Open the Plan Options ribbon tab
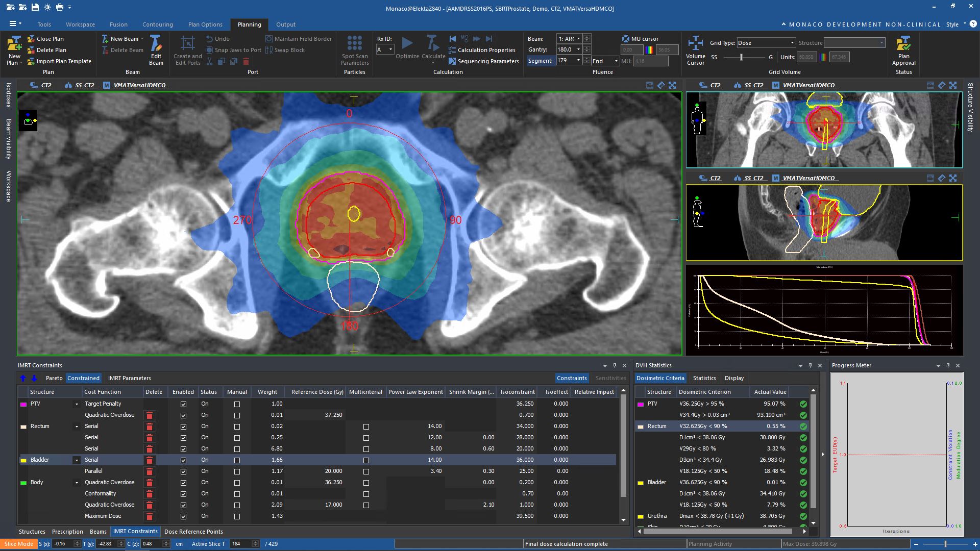 (x=205, y=24)
